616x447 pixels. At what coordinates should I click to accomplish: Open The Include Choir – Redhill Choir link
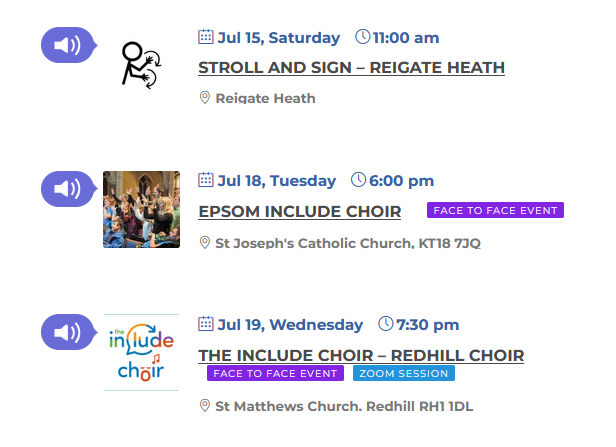point(361,355)
